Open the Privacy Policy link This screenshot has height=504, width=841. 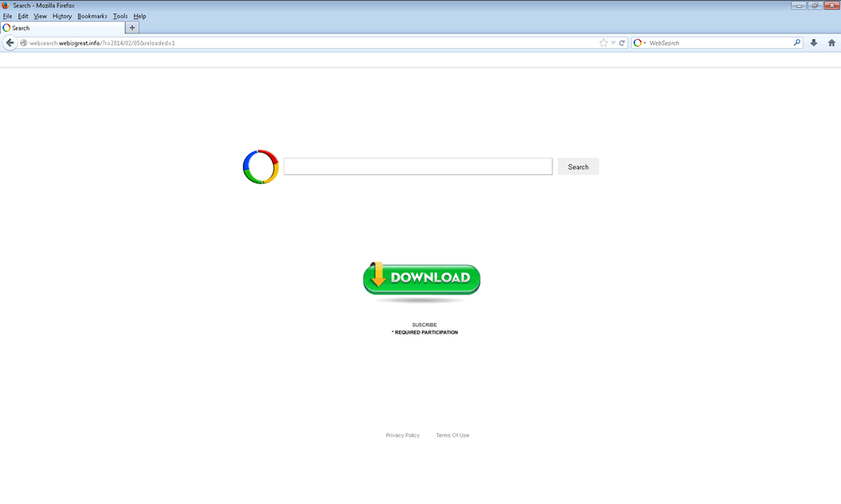pyautogui.click(x=402, y=436)
